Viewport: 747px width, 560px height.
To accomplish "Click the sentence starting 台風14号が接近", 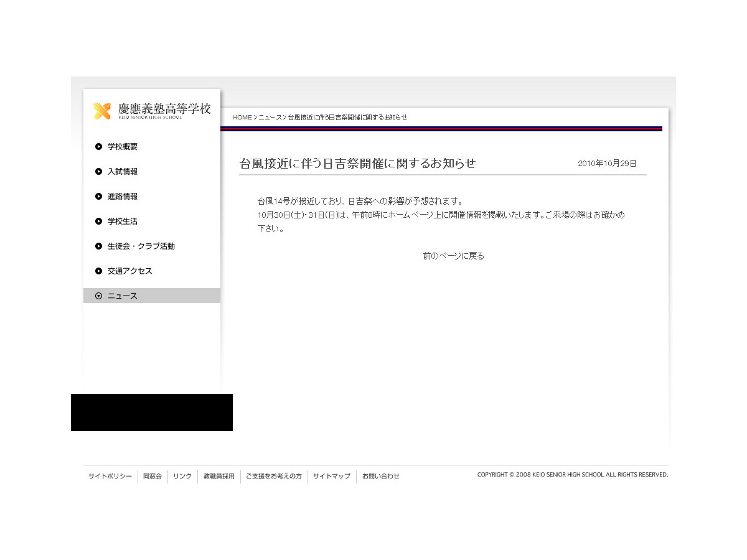I will pyautogui.click(x=360, y=202).
